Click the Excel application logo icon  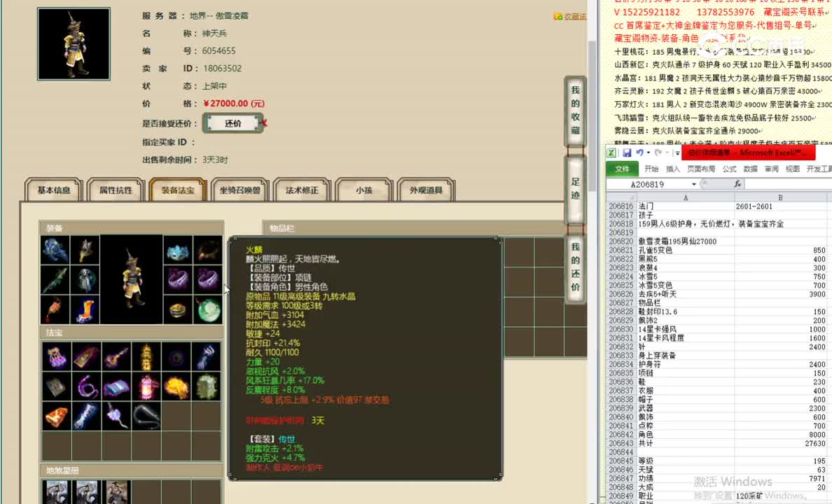pos(611,153)
